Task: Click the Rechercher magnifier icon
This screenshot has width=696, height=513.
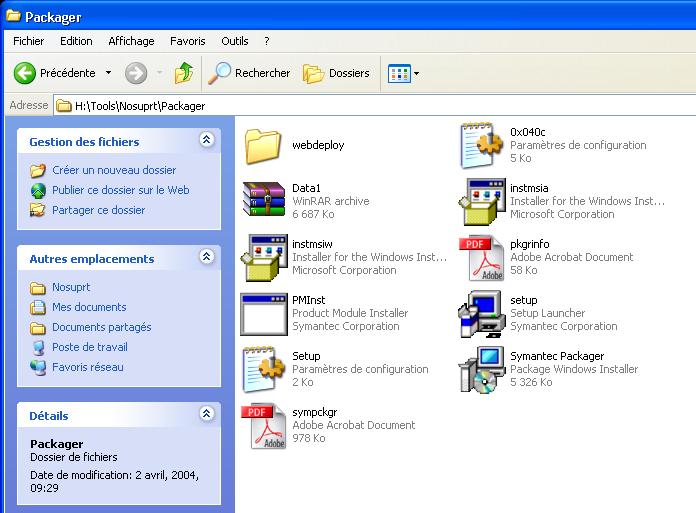Action: pos(219,73)
